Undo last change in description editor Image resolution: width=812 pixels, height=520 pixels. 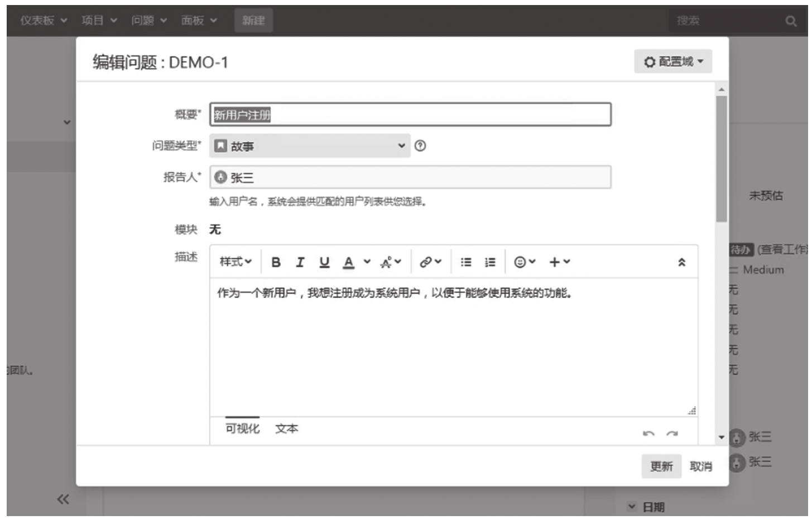pyautogui.click(x=648, y=434)
